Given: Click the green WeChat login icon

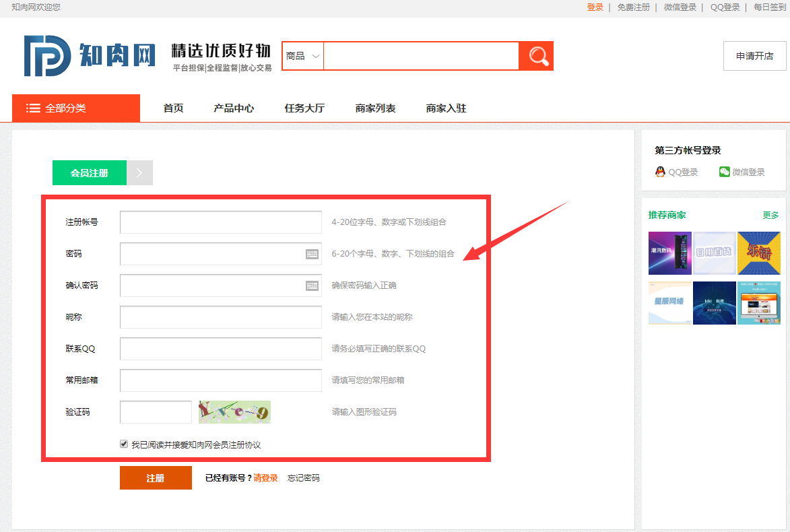Looking at the screenshot, I should [x=724, y=172].
